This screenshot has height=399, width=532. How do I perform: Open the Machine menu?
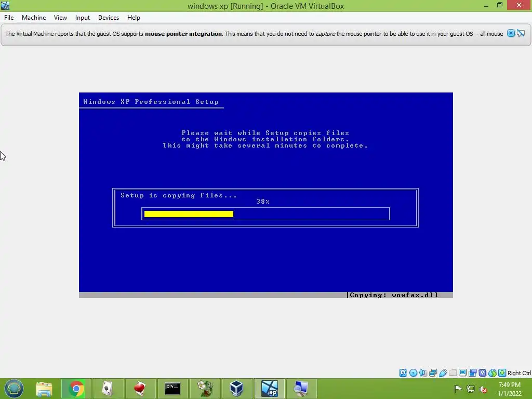[34, 18]
